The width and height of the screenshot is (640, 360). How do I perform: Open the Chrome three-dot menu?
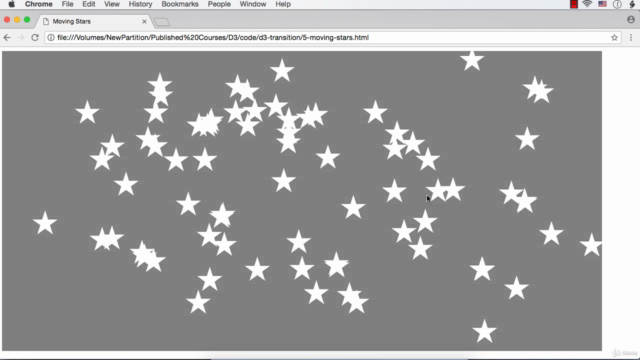pyautogui.click(x=631, y=38)
